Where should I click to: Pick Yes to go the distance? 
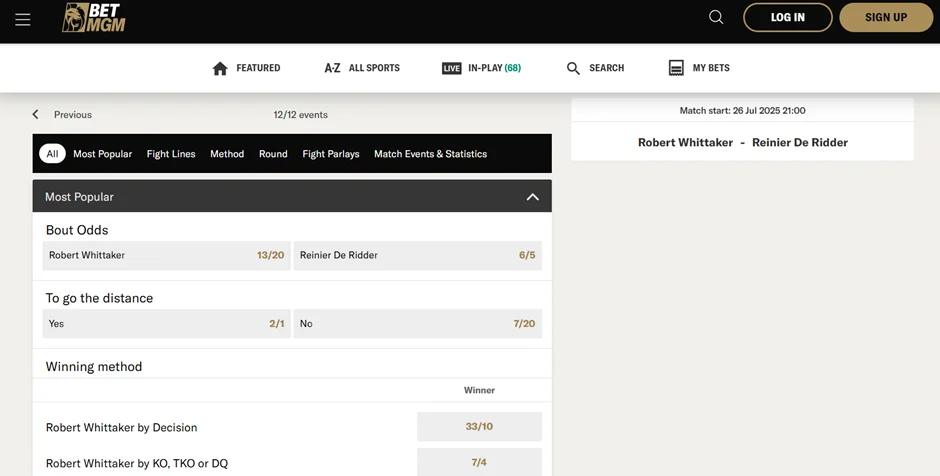166,324
